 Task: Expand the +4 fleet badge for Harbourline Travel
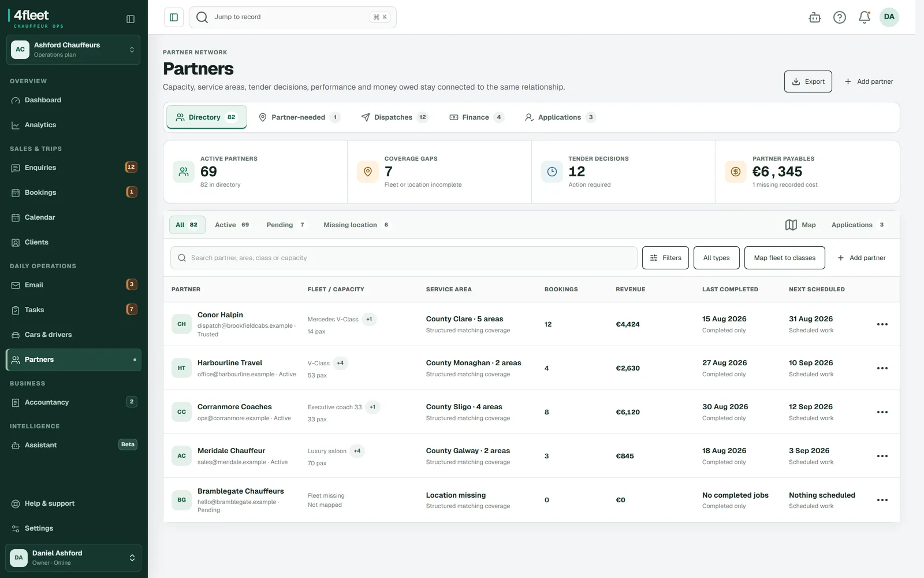pos(341,363)
